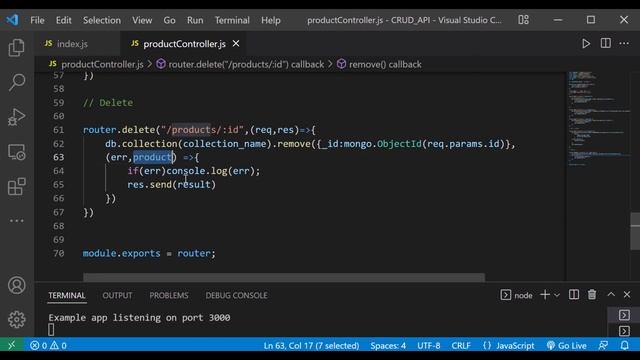
Task: Run the code with play button
Action: click(x=586, y=43)
